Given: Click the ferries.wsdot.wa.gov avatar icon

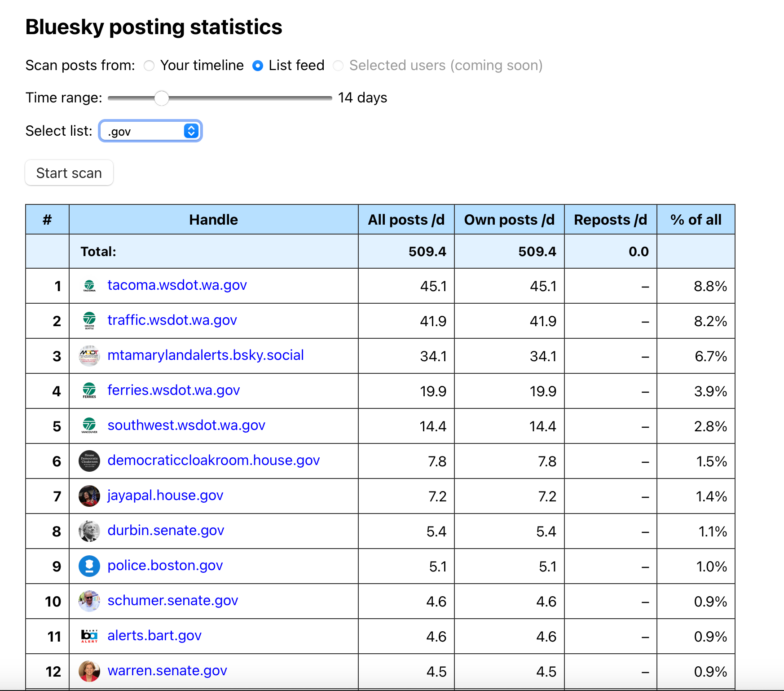Looking at the screenshot, I should tap(89, 390).
